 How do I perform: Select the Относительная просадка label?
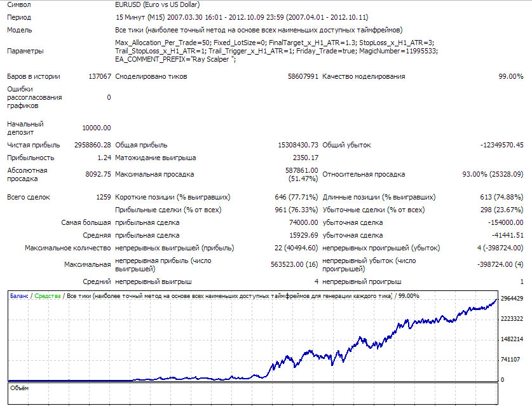click(364, 174)
